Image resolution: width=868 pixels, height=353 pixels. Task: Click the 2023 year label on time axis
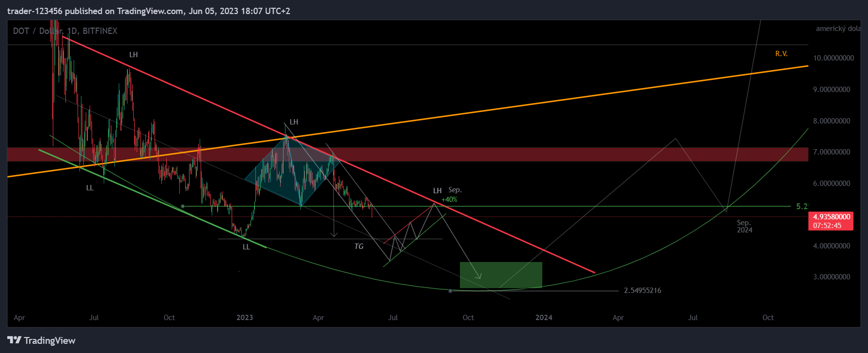click(244, 318)
